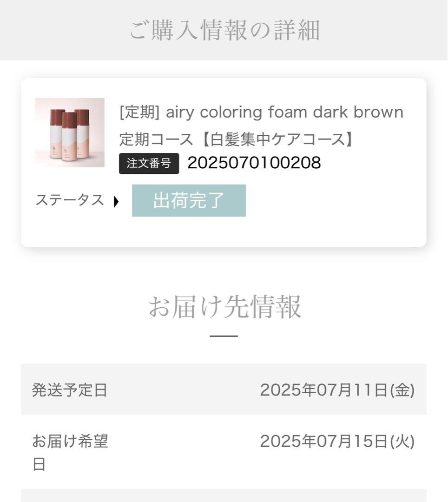
Task: Click the divider under お届け先情報
Action: 224,334
